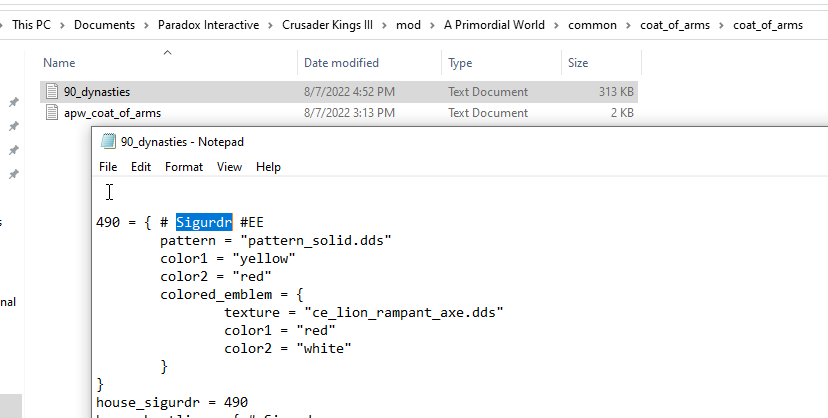Click the bottommost pin icon in the sidebar

pos(13,175)
